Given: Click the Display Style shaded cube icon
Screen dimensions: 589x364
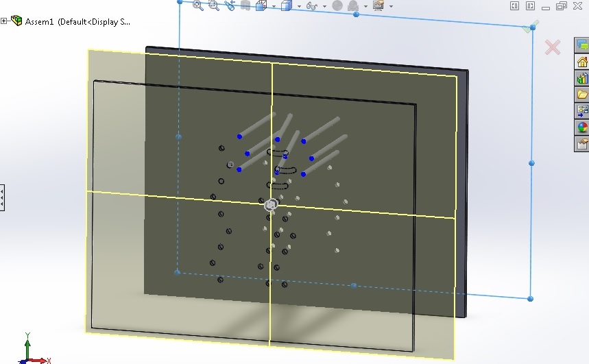Looking at the screenshot, I should tap(286, 5).
